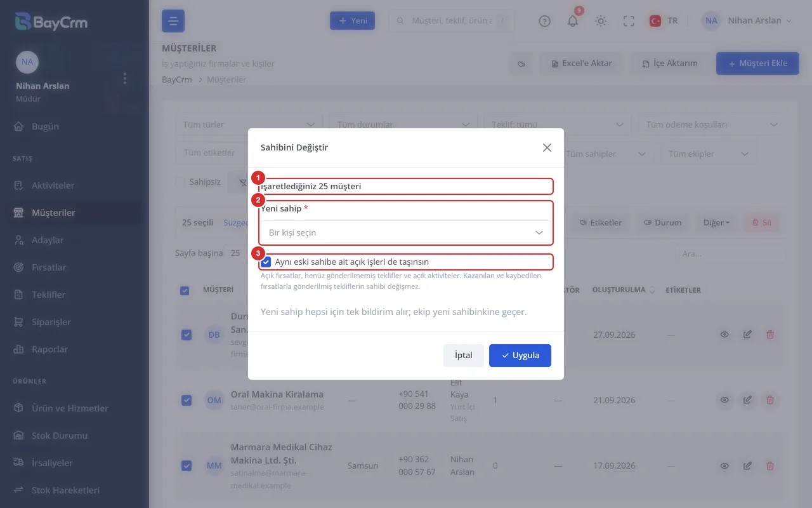Open the Nihan Arslan user menu

(x=747, y=21)
